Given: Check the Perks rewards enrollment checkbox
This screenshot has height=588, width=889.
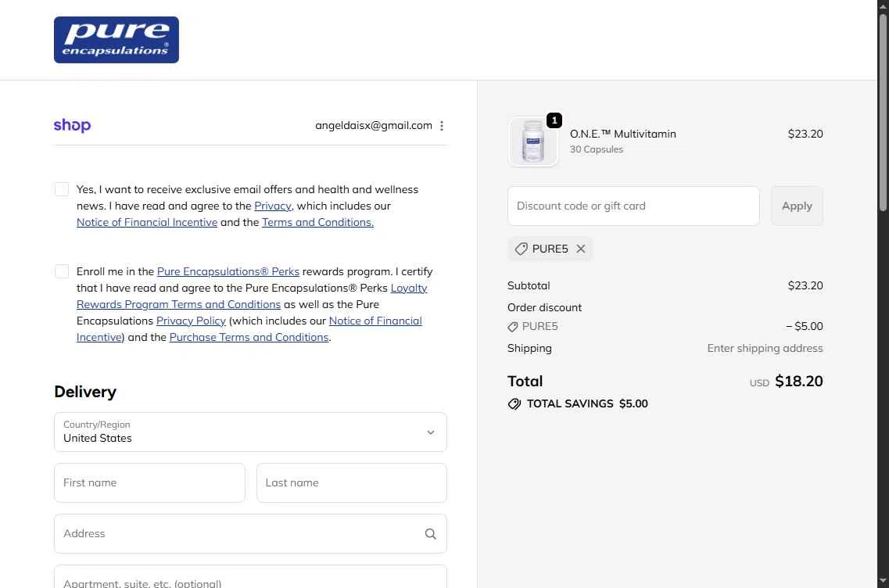Looking at the screenshot, I should pyautogui.click(x=62, y=271).
